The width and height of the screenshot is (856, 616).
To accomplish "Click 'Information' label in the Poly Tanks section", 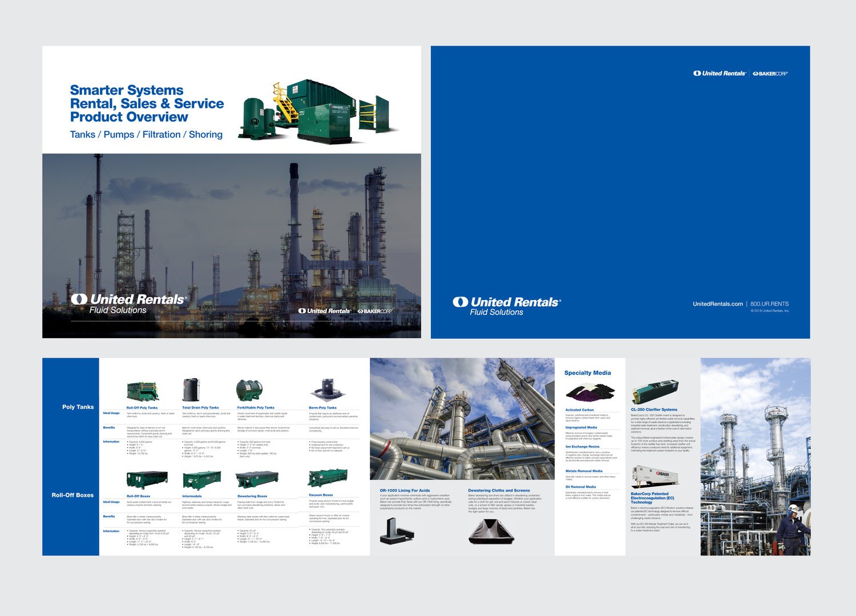I will tap(111, 441).
